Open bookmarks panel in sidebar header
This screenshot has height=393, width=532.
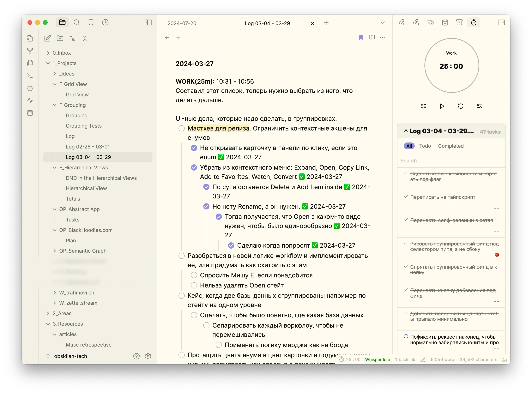click(x=91, y=22)
